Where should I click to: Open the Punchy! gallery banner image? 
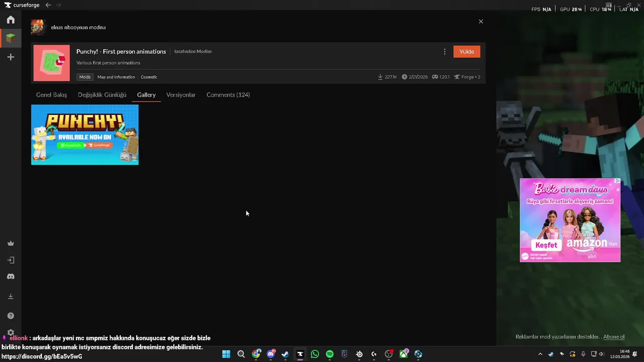[x=85, y=135]
